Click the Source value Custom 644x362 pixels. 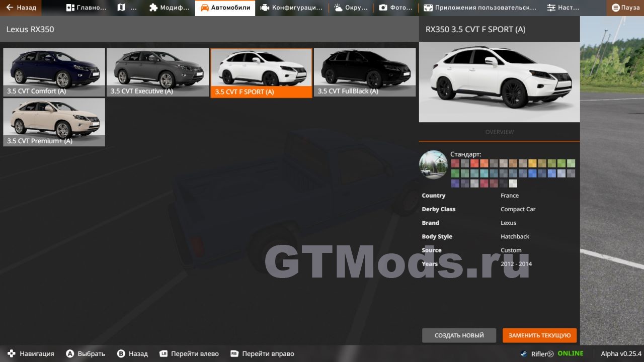[x=511, y=250]
